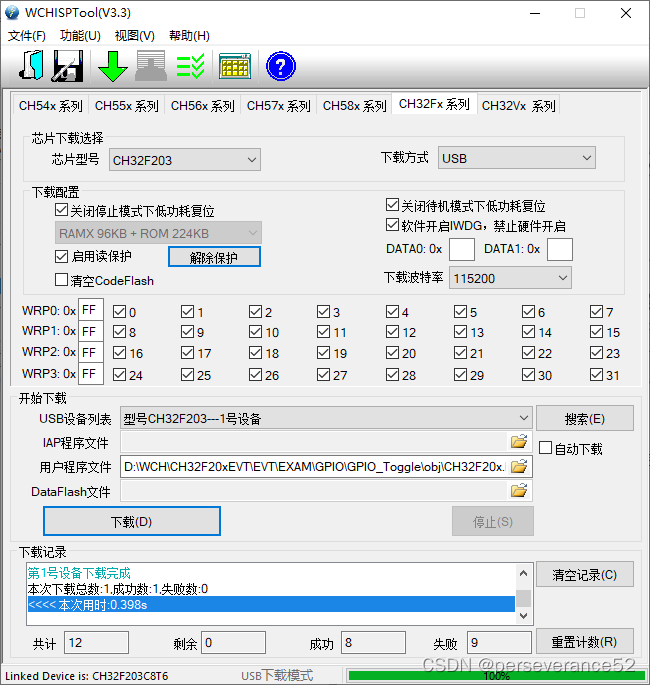Image resolution: width=650 pixels, height=685 pixels.
Task: Toggle standby-mode low-power reset checkbox
Action: pyautogui.click(x=392, y=204)
